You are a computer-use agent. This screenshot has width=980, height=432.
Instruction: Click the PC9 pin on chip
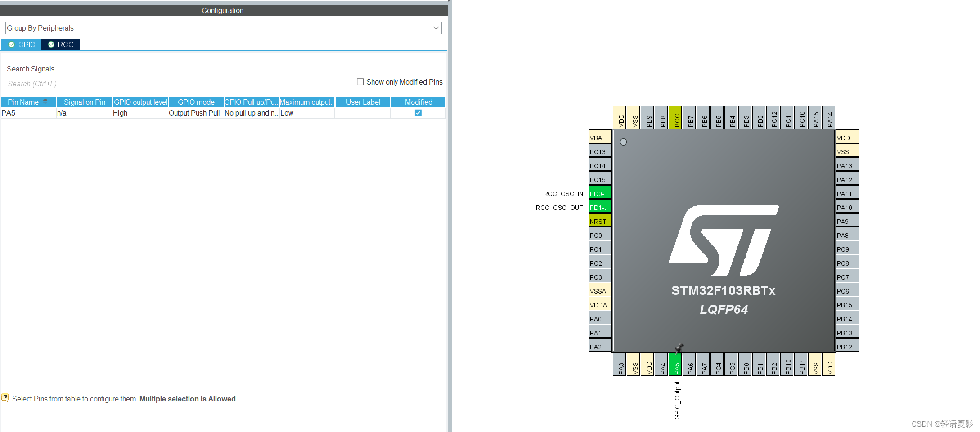[x=847, y=249]
